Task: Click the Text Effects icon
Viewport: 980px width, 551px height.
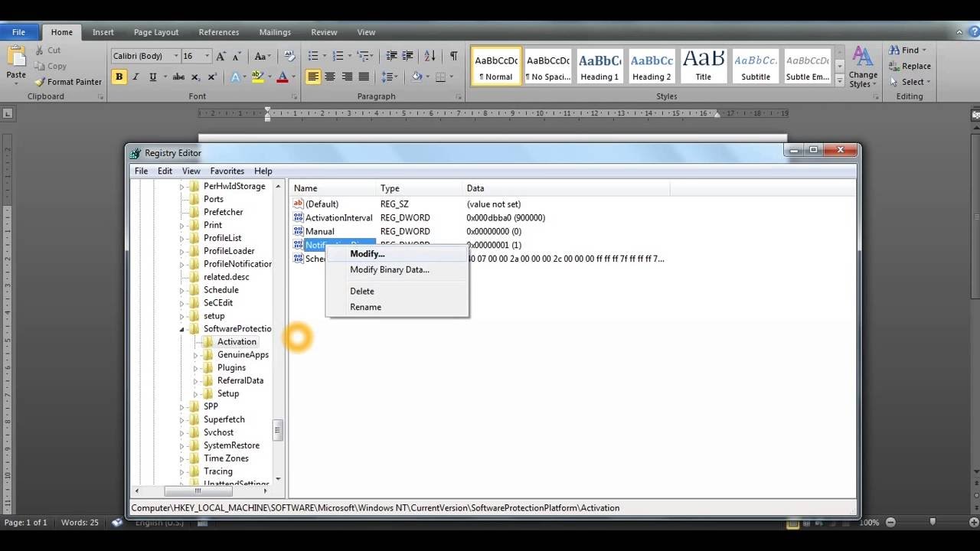Action: (x=237, y=77)
